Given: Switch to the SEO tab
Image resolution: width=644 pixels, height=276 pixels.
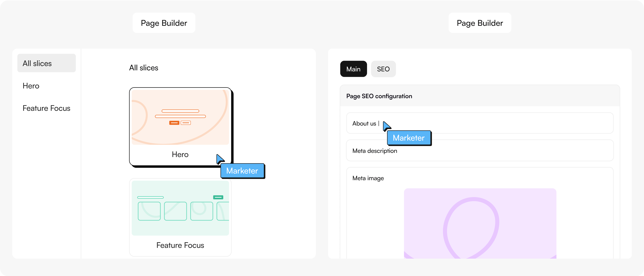Looking at the screenshot, I should (383, 69).
